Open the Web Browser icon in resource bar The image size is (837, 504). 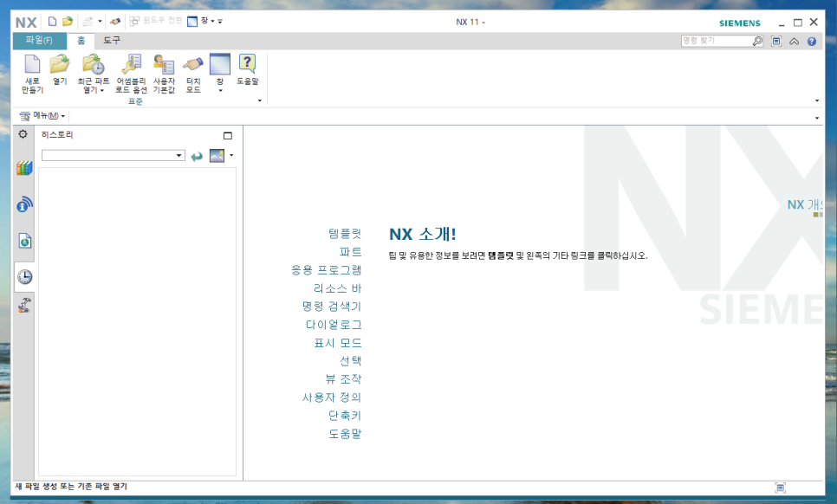pyautogui.click(x=24, y=241)
